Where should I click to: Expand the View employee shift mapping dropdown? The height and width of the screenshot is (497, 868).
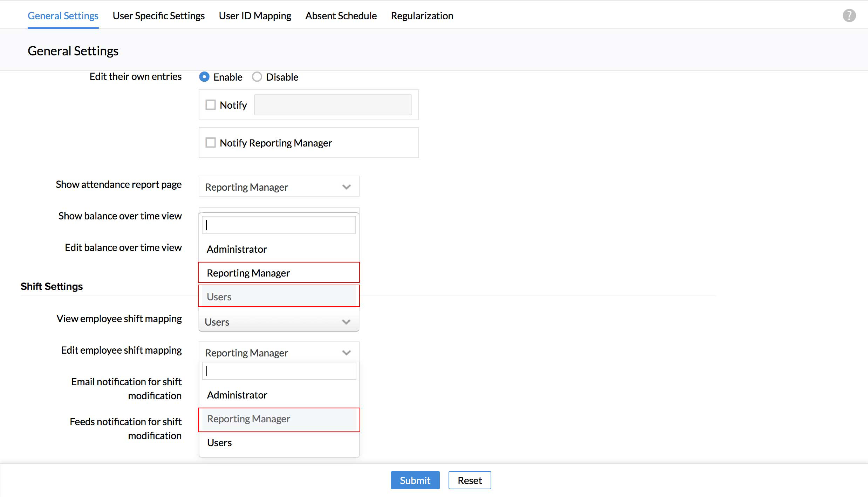click(279, 322)
